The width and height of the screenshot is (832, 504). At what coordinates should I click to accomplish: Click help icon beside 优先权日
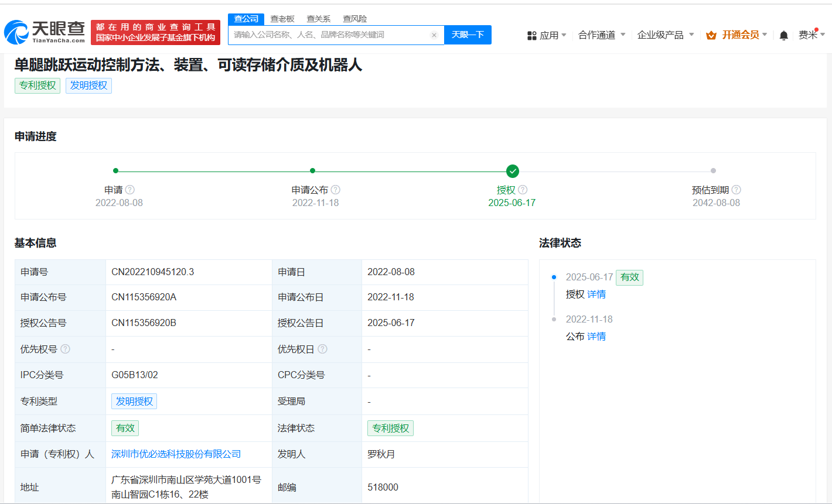click(x=322, y=349)
